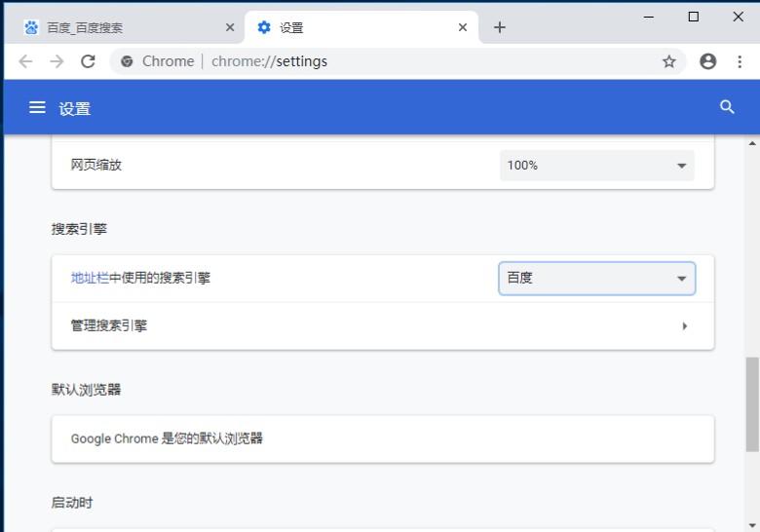760x532 pixels.
Task: Click the vertical scrollbar thumb
Action: [752, 404]
